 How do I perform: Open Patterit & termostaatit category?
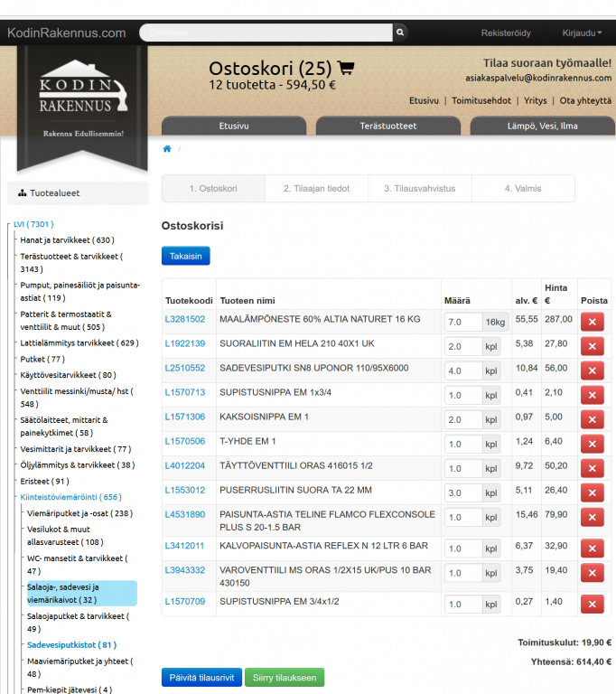(x=66, y=321)
